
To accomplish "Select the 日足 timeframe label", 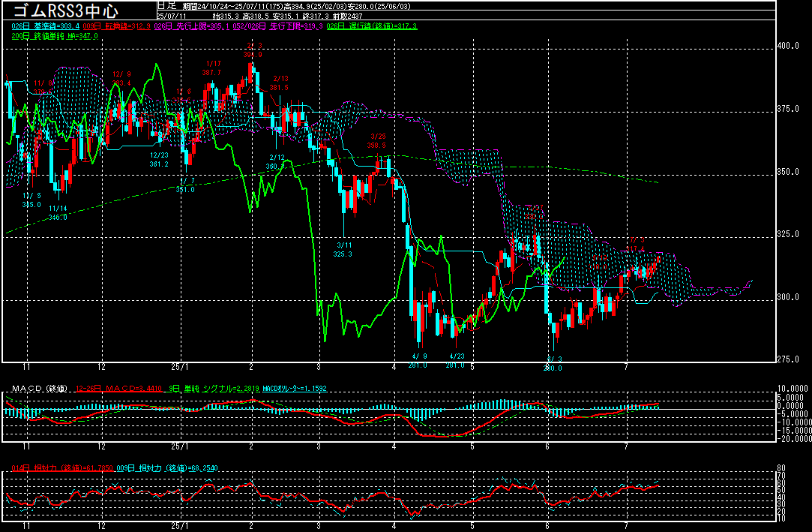I will [x=166, y=6].
